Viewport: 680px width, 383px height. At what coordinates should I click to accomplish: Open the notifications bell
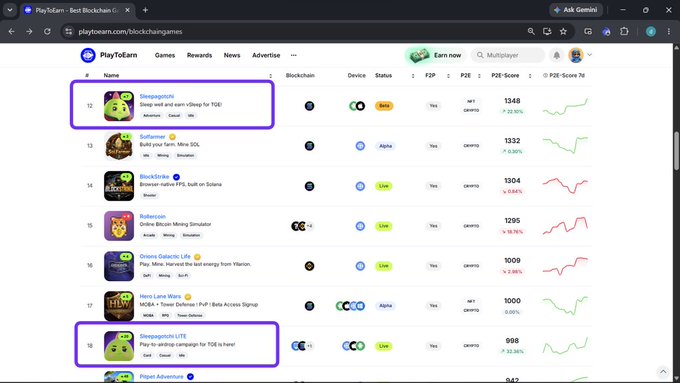(556, 55)
